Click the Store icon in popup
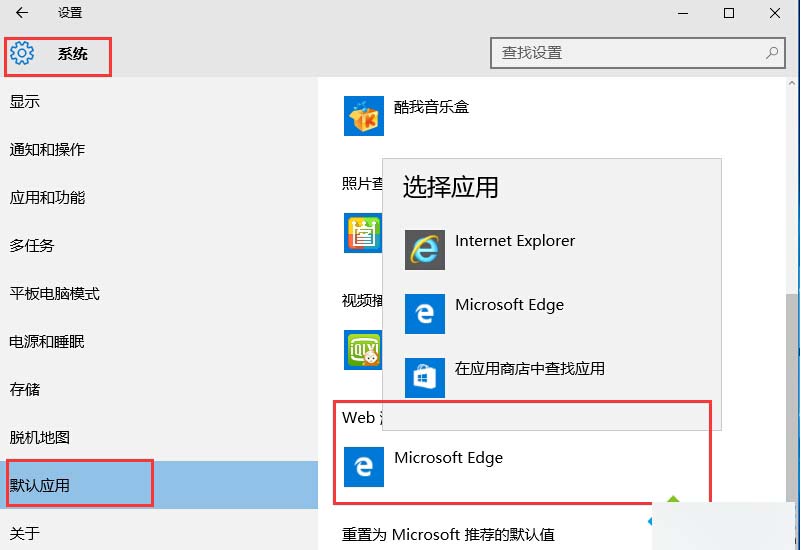Image resolution: width=801 pixels, height=550 pixels. click(425, 377)
